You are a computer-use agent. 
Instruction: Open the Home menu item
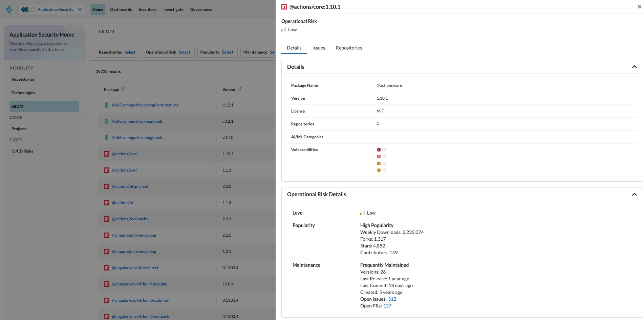coord(98,9)
